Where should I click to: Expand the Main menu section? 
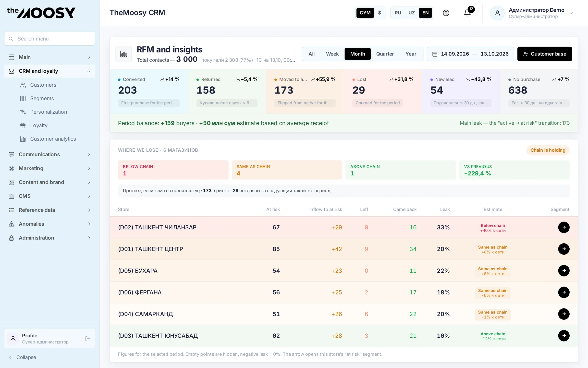coord(49,57)
